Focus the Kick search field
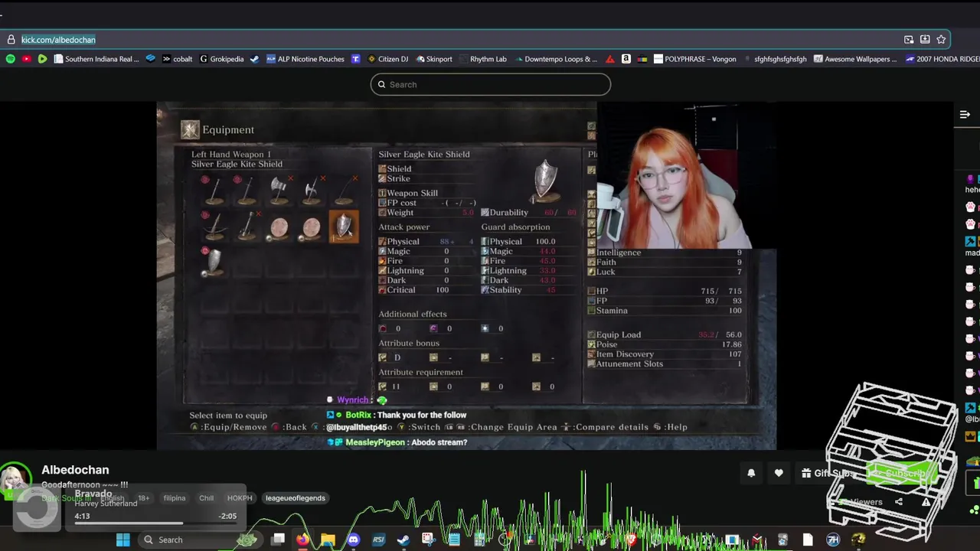The image size is (980, 551). point(490,84)
